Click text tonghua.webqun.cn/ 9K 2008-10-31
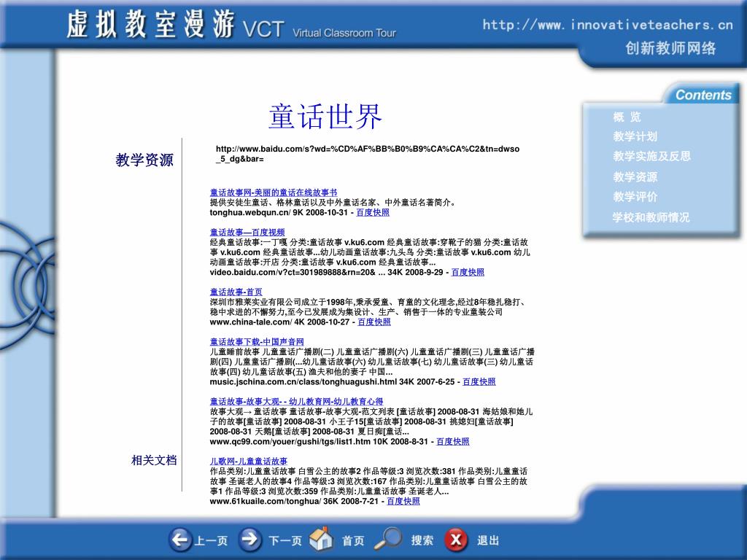The width and height of the screenshot is (747, 560). [x=279, y=212]
